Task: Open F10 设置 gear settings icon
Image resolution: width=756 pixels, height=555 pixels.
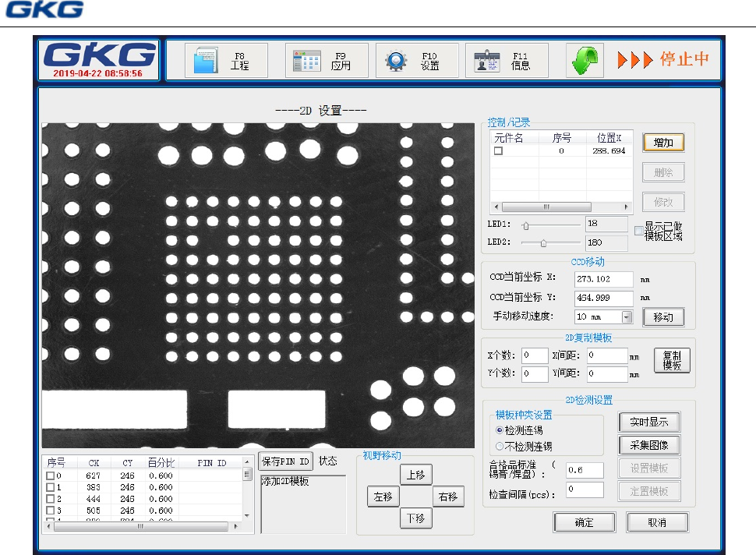Action: click(x=397, y=61)
